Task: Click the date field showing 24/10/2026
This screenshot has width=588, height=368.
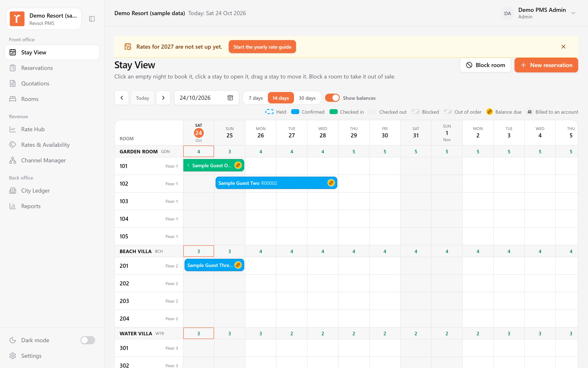Action: pos(207,98)
